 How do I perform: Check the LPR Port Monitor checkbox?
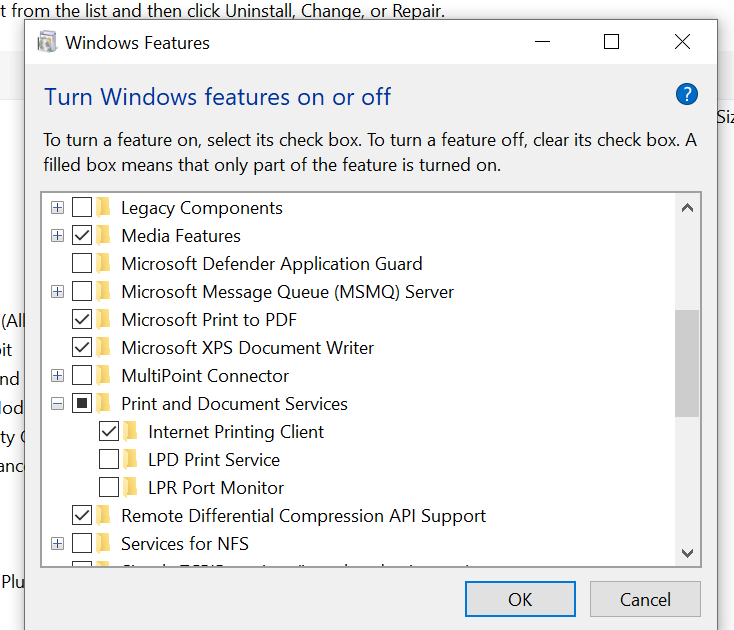tap(109, 488)
